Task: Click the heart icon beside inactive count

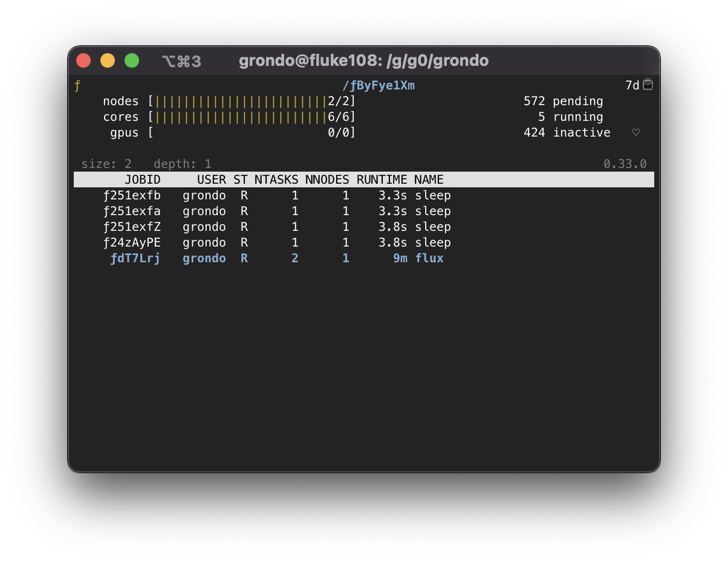Action: click(x=636, y=132)
